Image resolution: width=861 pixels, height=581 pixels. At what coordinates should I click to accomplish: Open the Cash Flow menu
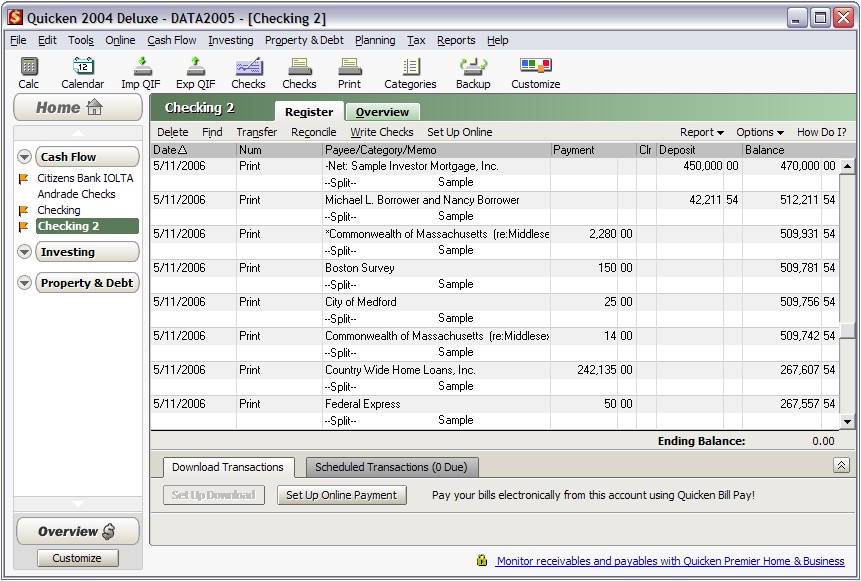(x=171, y=40)
